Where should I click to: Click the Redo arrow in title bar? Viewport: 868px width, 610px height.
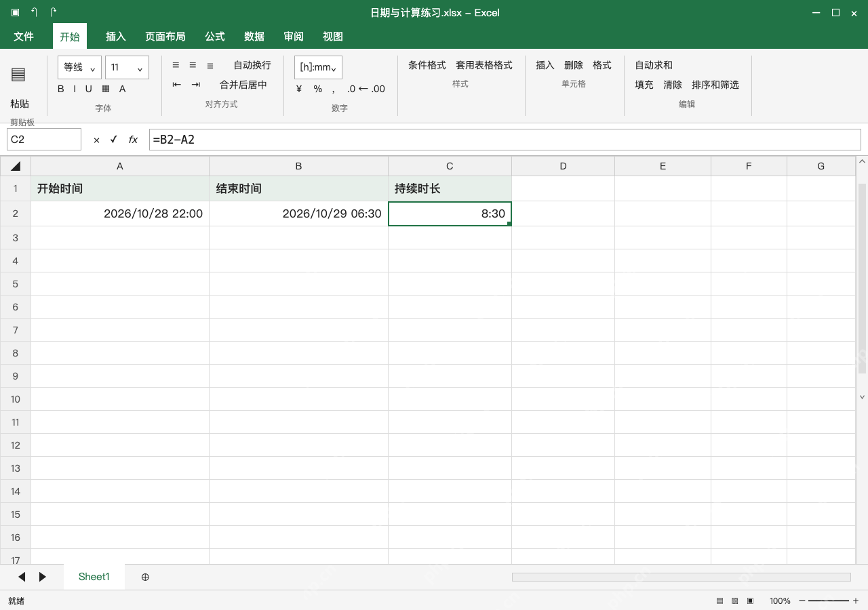pos(54,12)
